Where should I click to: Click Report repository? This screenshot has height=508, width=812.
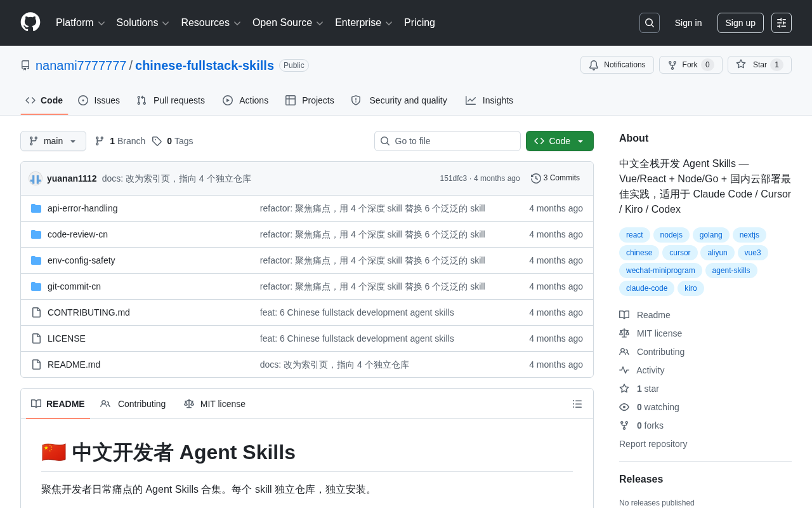tap(653, 444)
